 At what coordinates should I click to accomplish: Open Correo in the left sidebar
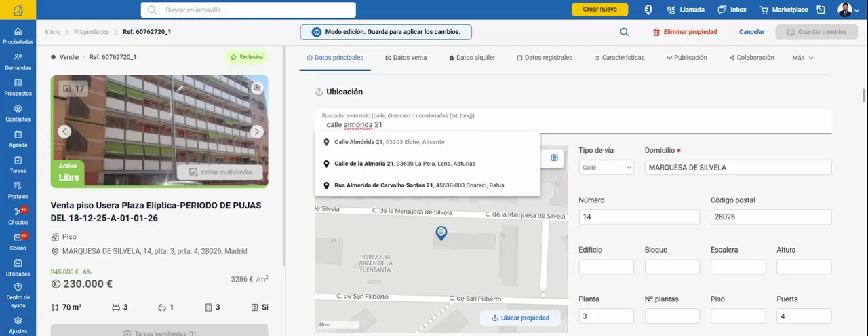click(x=18, y=242)
